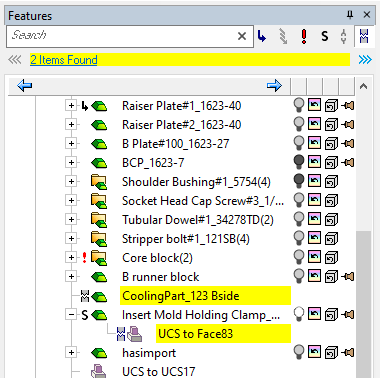Expand the Core block(2) tree node
Viewport: 380px width, 378px height.
[x=71, y=257]
